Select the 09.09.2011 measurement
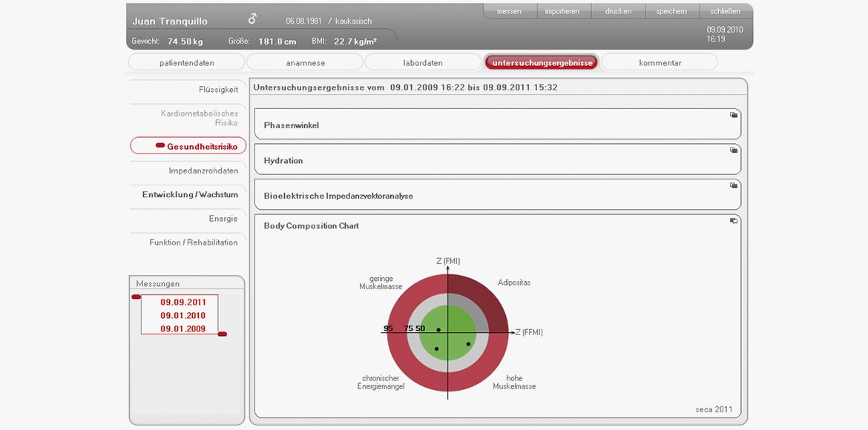 click(183, 302)
